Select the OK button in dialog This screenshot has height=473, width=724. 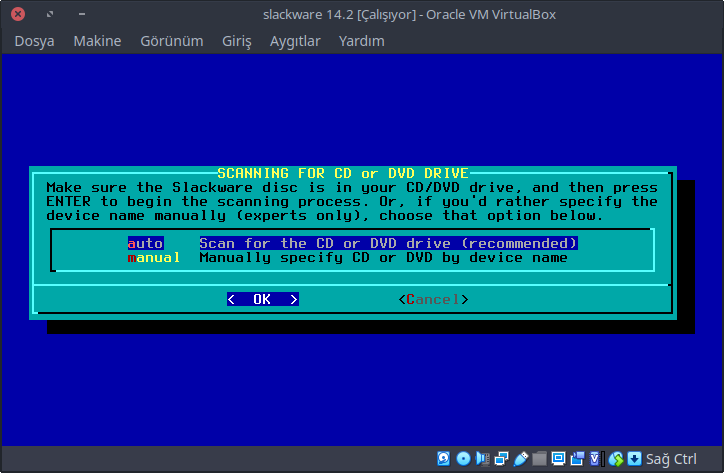263,299
